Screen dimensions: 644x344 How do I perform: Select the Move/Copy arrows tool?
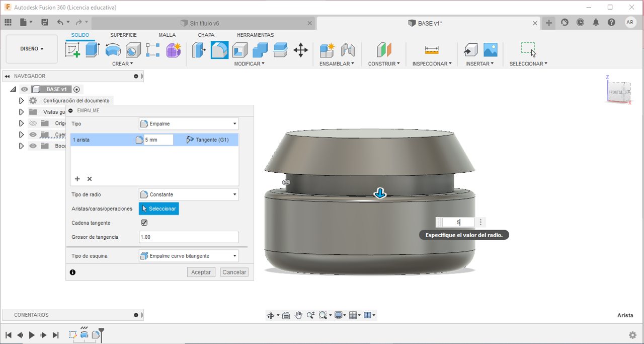pos(301,50)
